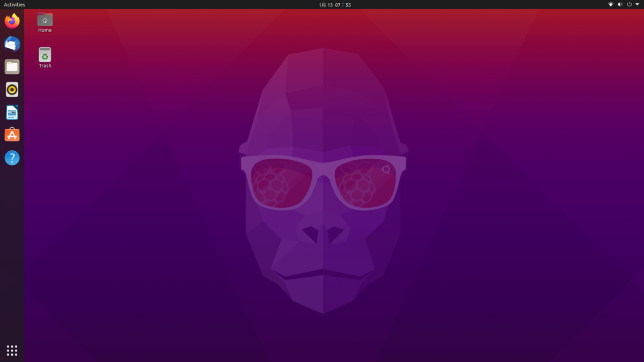Click the Wi-Fi status icon
This screenshot has width=644, height=362.
tap(610, 4)
